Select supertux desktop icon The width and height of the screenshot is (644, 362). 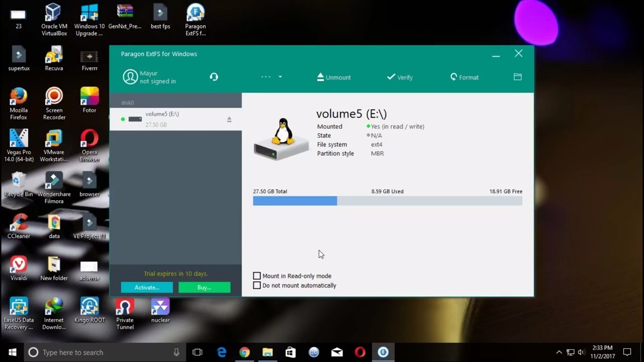click(x=19, y=58)
